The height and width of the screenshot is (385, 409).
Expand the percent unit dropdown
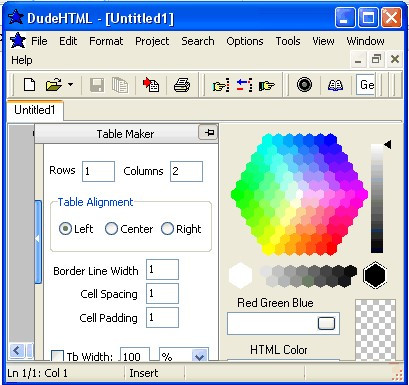(200, 356)
